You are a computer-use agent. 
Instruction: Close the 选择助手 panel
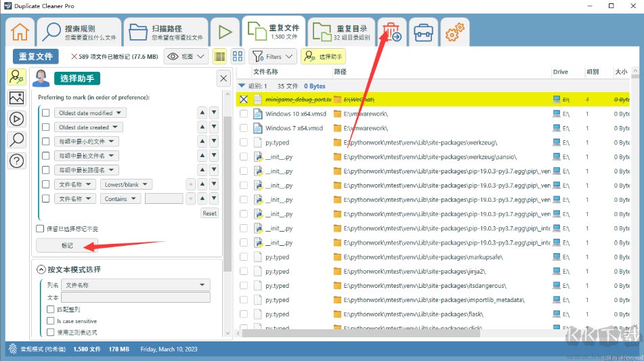[x=223, y=79]
